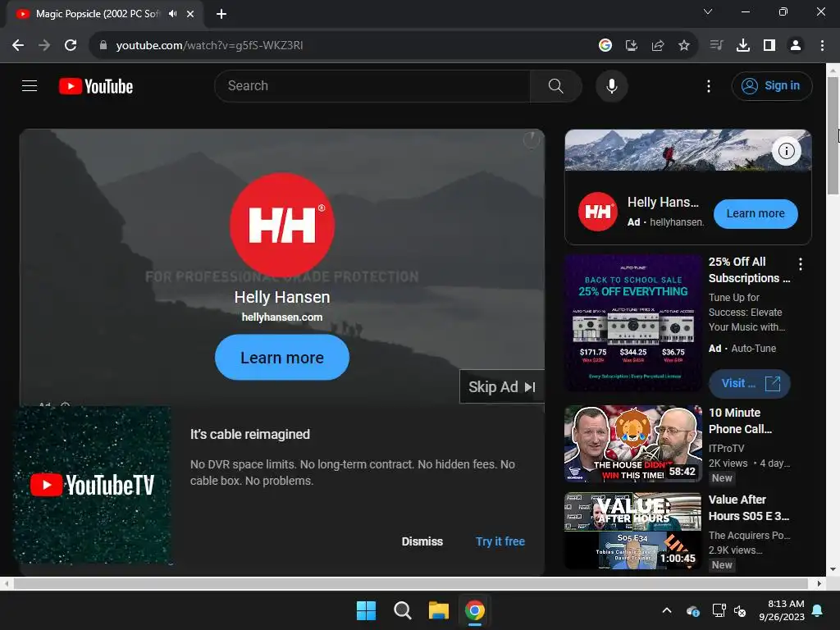Skip the Helly Hansen ad
Image resolution: width=840 pixels, height=630 pixels.
click(x=501, y=387)
